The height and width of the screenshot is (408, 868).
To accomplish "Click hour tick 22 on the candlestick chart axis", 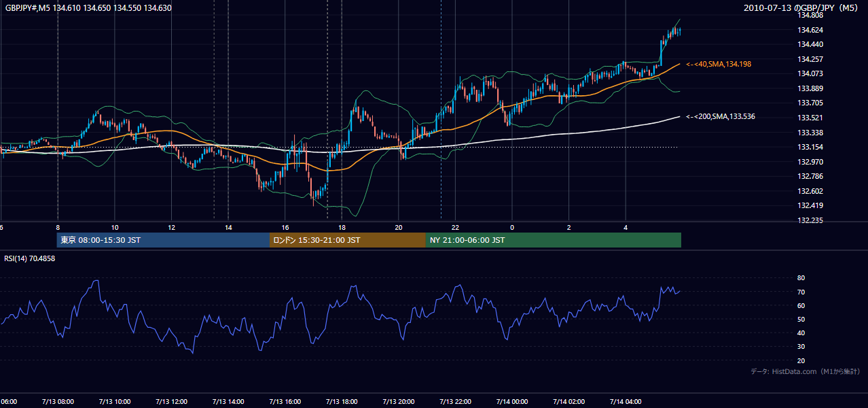I will 455,227.
